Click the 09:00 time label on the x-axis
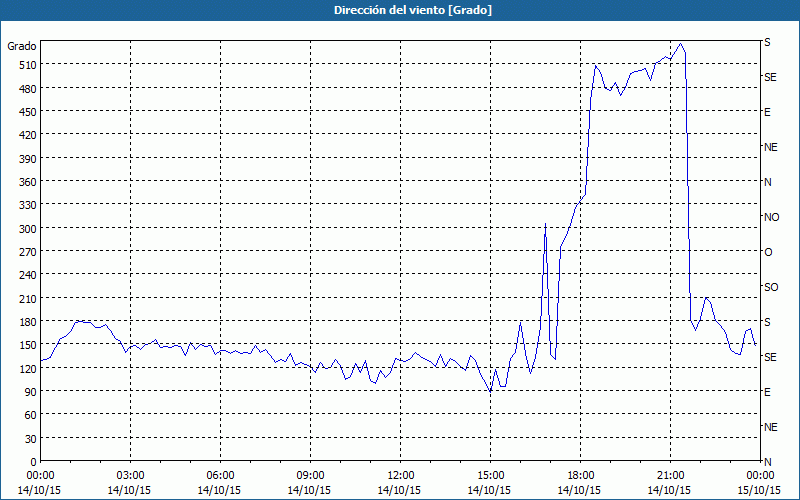The height and width of the screenshot is (500, 800). [310, 476]
